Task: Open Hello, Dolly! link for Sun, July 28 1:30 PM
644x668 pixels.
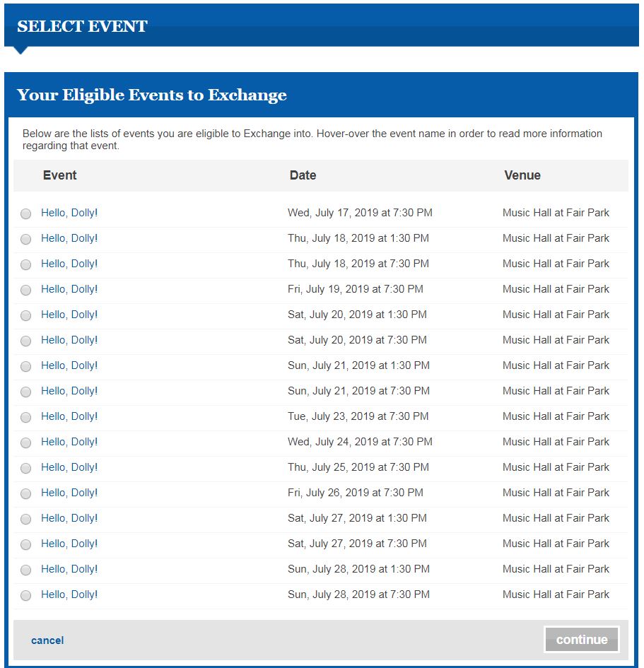Action: coord(69,569)
